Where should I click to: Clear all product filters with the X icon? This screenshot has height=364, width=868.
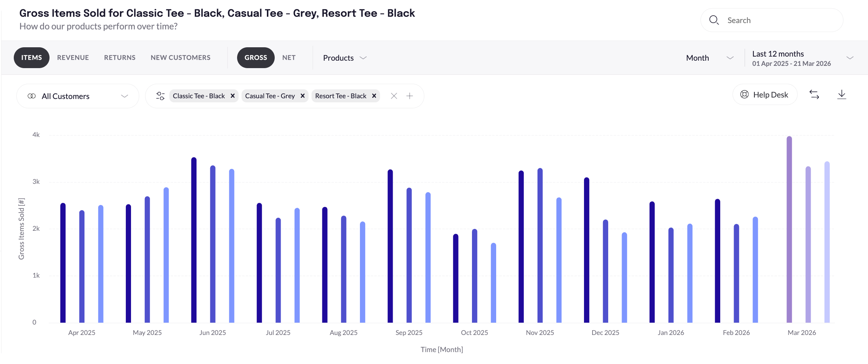point(394,96)
